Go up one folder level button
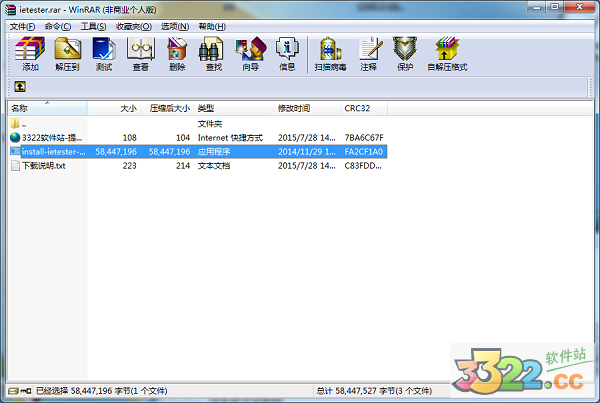This screenshot has height=403, width=600. (20, 86)
